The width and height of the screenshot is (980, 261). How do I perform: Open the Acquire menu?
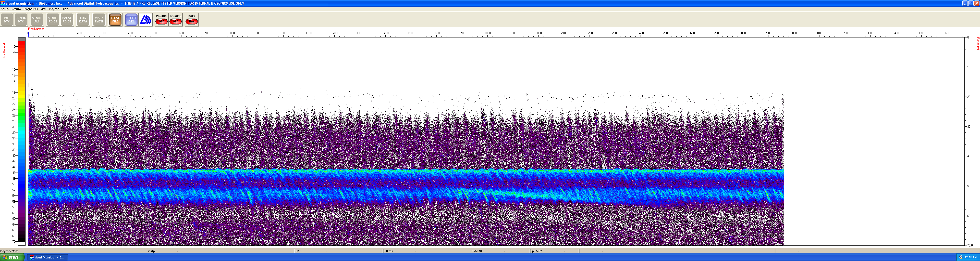pos(16,9)
